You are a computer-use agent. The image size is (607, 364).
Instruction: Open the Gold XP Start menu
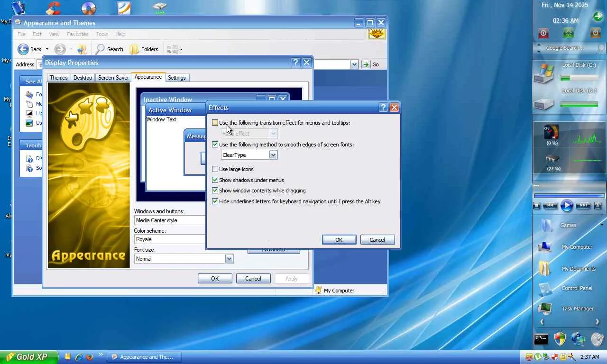(x=29, y=357)
